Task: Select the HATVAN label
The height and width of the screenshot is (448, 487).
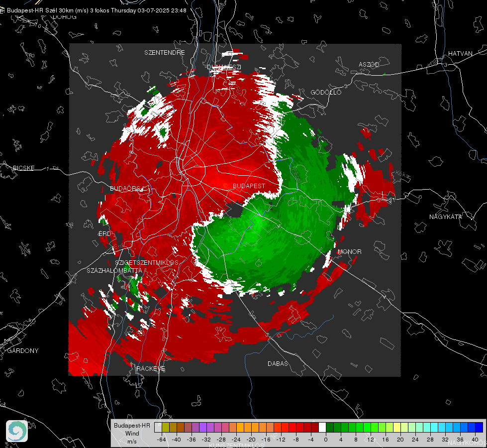Action: pyautogui.click(x=460, y=53)
